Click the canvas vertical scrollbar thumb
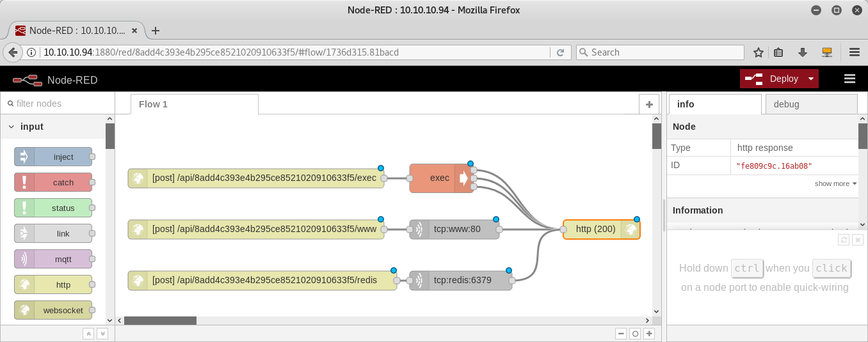 point(656,136)
